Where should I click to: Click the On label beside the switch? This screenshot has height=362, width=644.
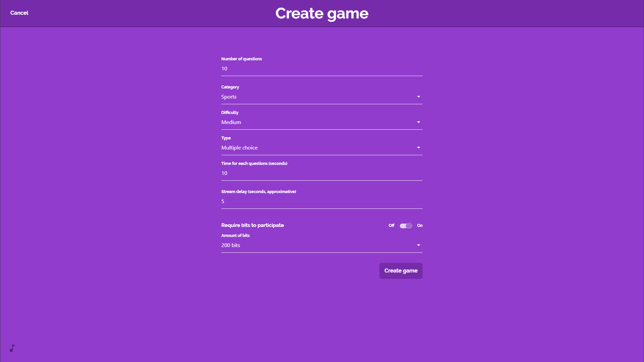pyautogui.click(x=420, y=226)
